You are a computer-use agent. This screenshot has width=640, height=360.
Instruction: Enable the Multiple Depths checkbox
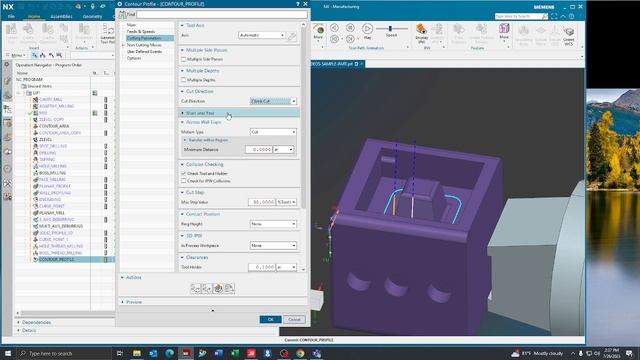click(184, 80)
